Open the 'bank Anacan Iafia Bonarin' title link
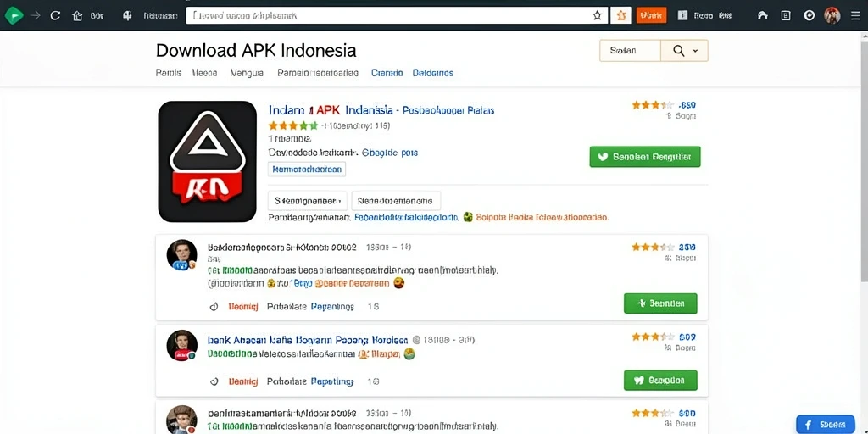The width and height of the screenshot is (868, 434). [x=308, y=339]
